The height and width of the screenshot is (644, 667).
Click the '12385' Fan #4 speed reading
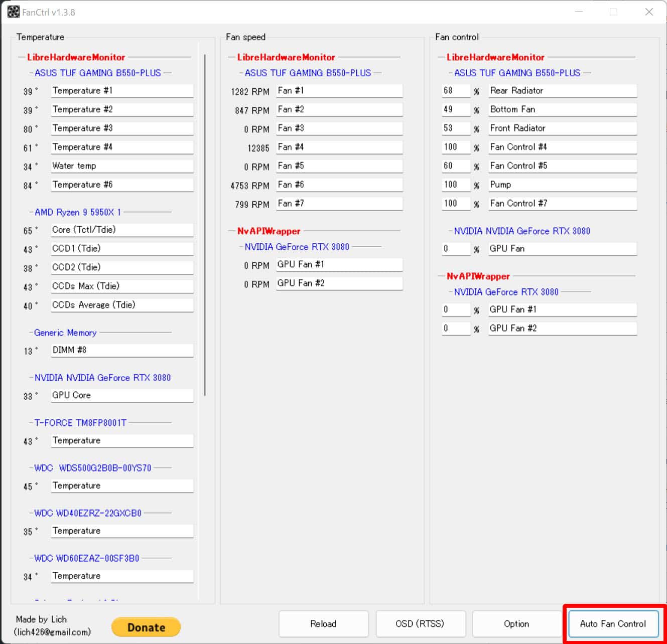pos(258,148)
